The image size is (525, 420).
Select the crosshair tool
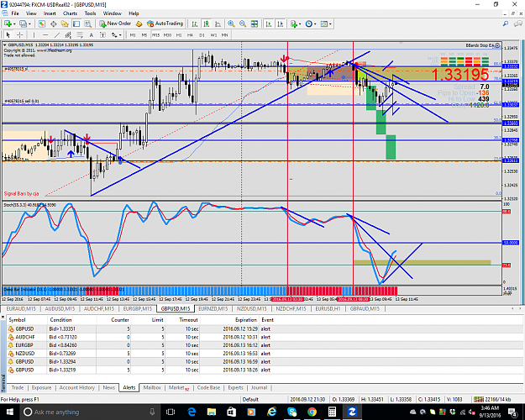(x=20, y=34)
